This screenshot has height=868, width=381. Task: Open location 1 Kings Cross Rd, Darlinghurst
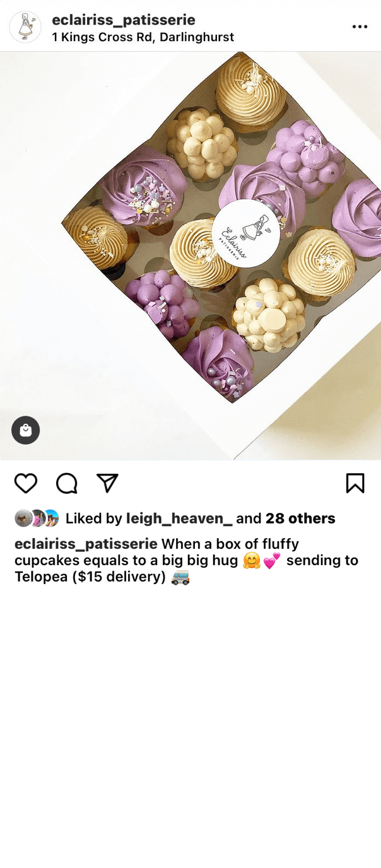pyautogui.click(x=143, y=37)
